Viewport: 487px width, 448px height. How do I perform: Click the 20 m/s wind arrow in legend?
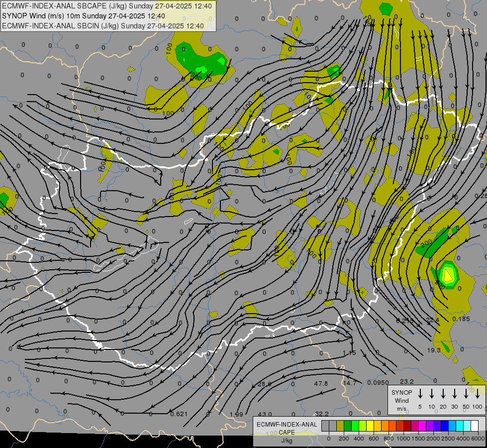(x=443, y=394)
